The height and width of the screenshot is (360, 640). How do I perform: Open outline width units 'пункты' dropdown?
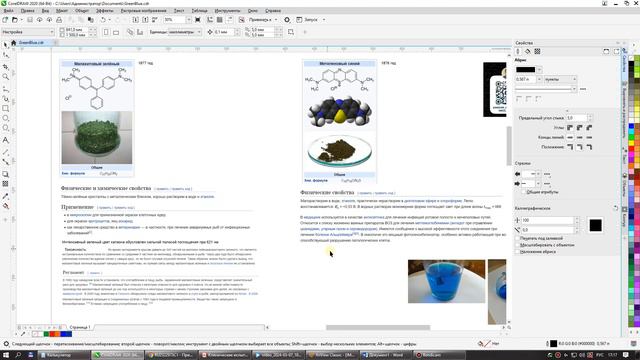[x=561, y=79]
